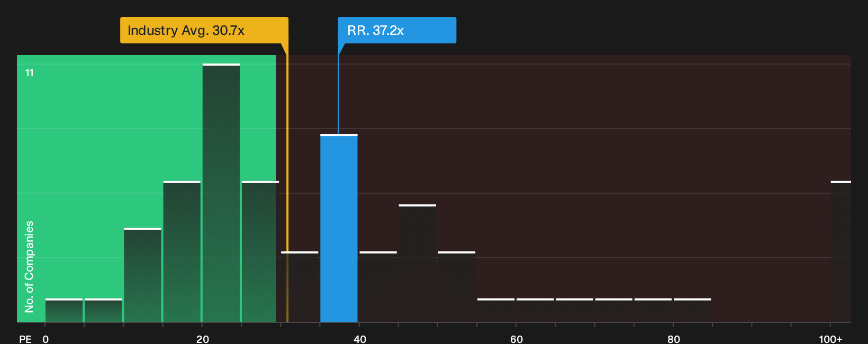Click the x-axis tick label 20
Image resolution: width=868 pixels, height=344 pixels.
tap(203, 339)
